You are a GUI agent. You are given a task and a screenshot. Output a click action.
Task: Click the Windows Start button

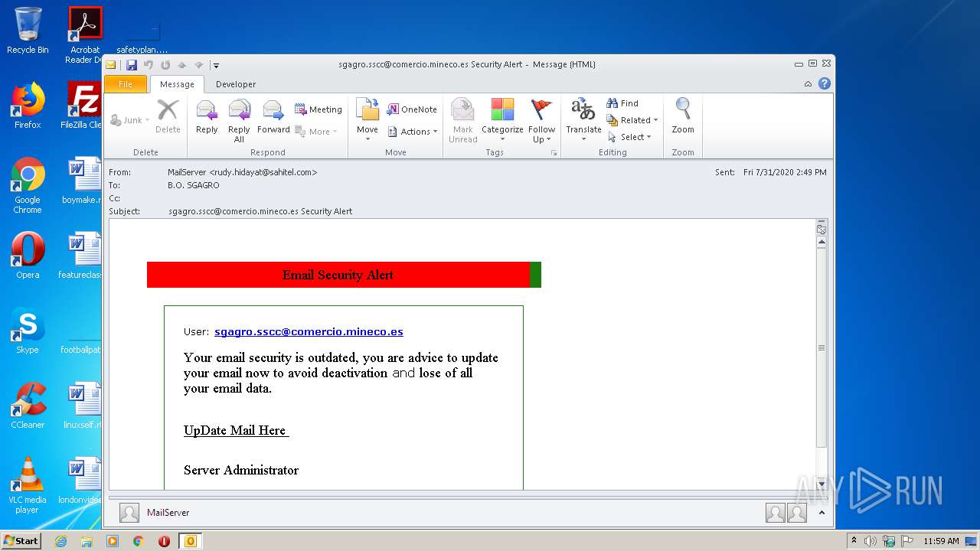(21, 540)
